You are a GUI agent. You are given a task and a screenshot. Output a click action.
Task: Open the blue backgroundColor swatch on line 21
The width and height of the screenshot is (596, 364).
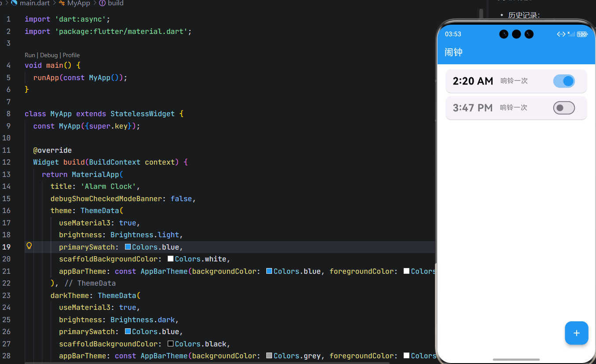tap(269, 271)
